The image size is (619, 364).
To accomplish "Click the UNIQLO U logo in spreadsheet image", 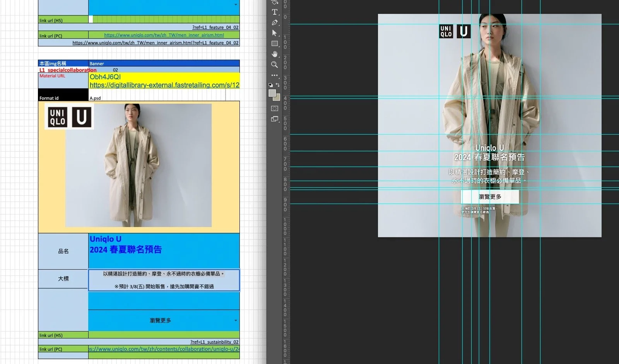I will (69, 116).
